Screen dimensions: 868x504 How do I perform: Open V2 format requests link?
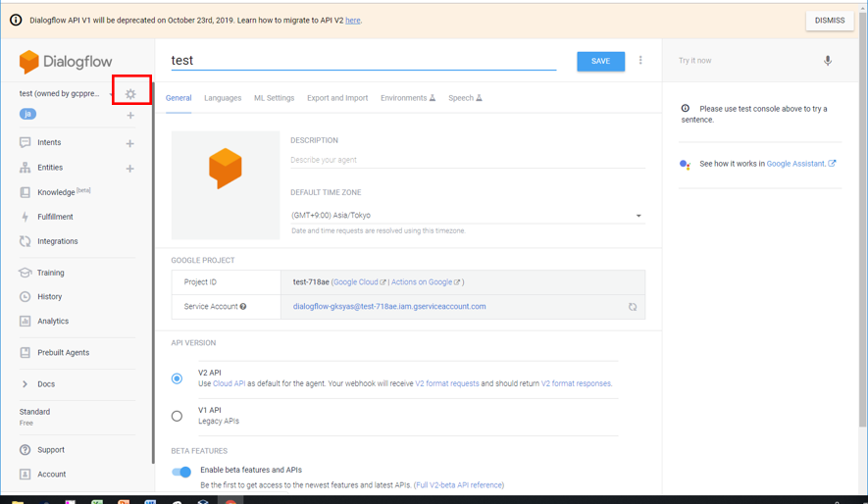pos(446,383)
